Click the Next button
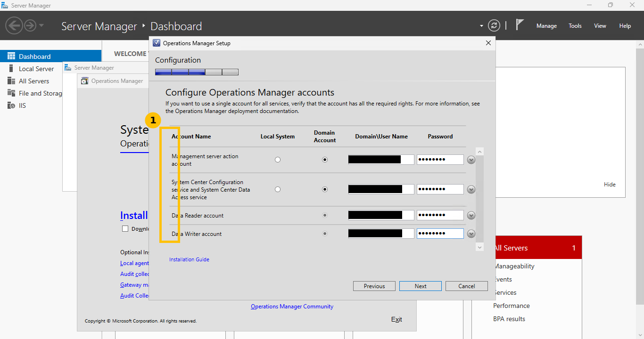The image size is (644, 339). (x=421, y=286)
